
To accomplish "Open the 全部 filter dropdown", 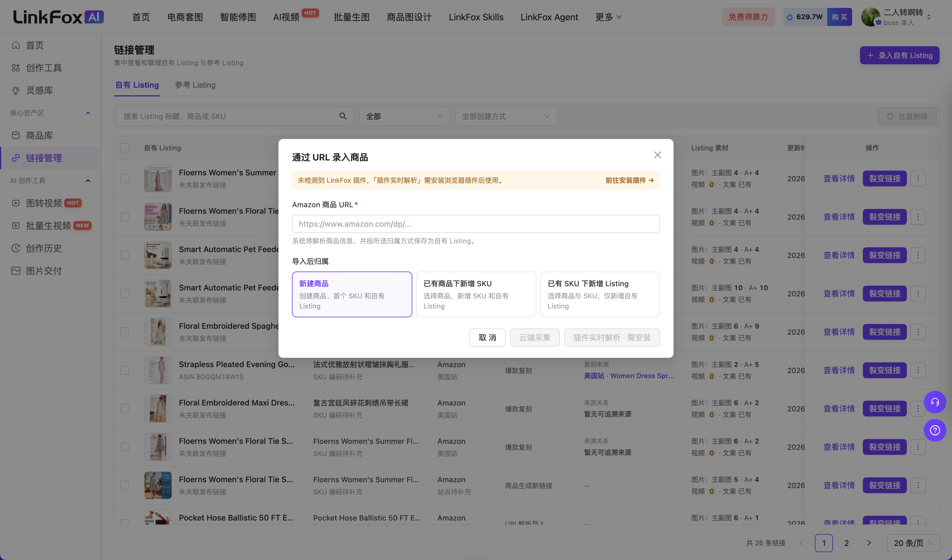I will point(404,116).
